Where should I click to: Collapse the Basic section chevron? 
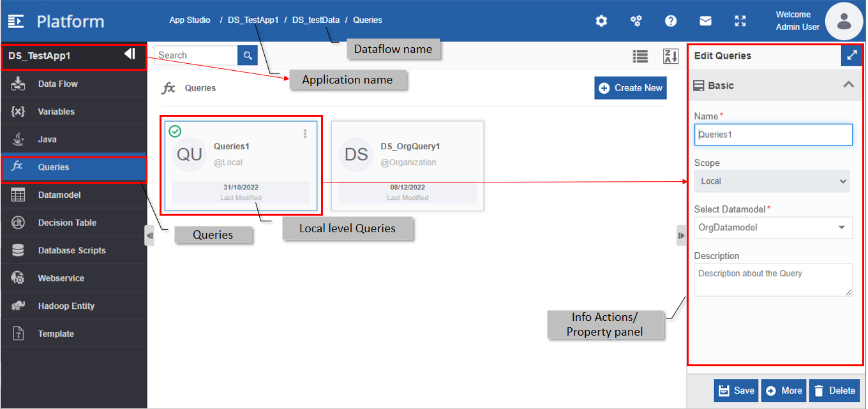(848, 84)
